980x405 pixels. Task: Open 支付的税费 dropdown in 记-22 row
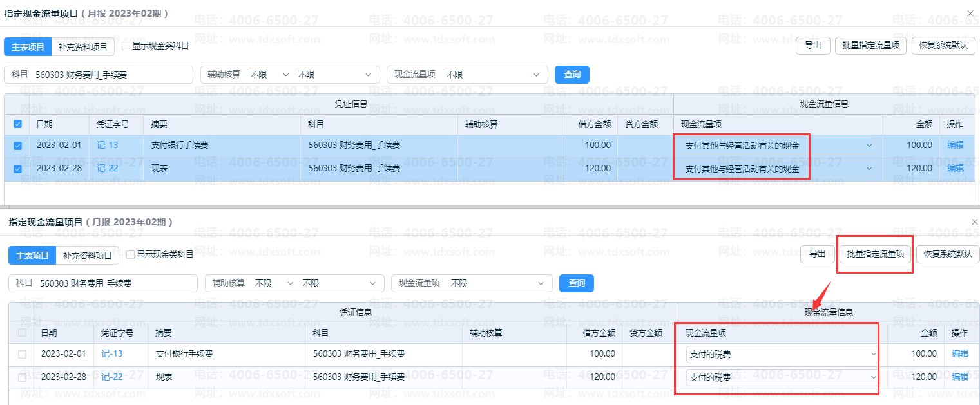(x=782, y=377)
